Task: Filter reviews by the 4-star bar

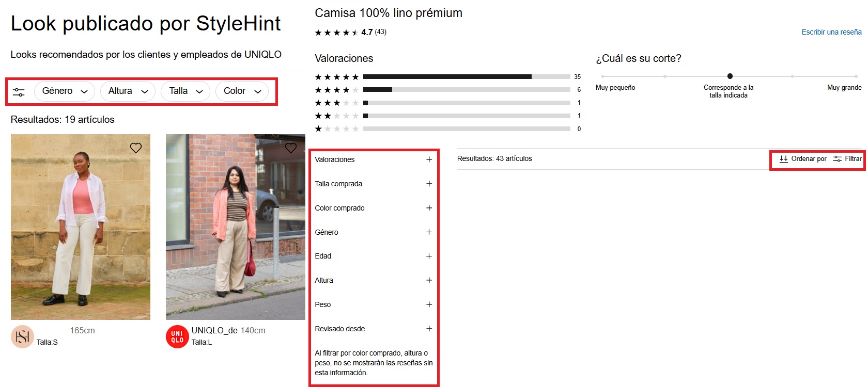Action: point(467,90)
